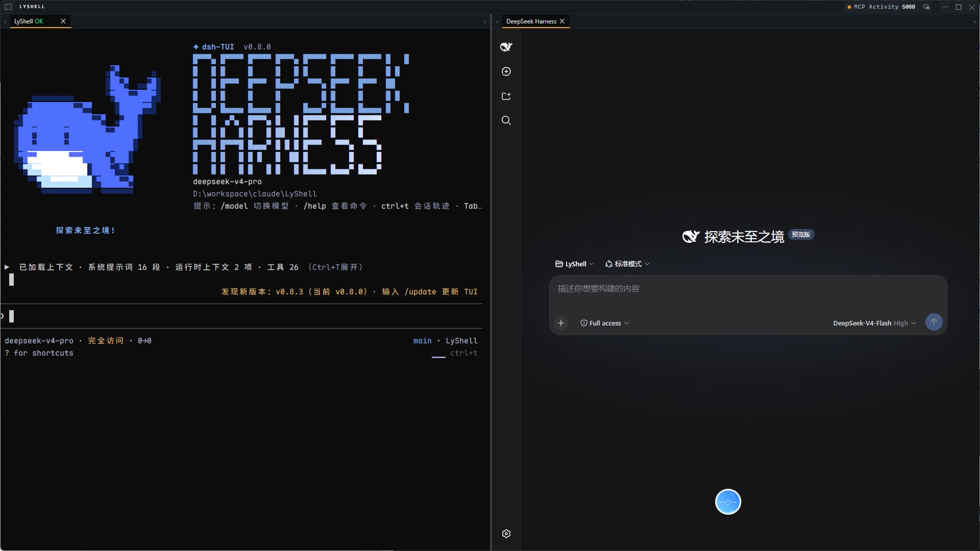Expand the 已加载上下文 line via its triangle
Screen dimensions: 980x551
7,267
